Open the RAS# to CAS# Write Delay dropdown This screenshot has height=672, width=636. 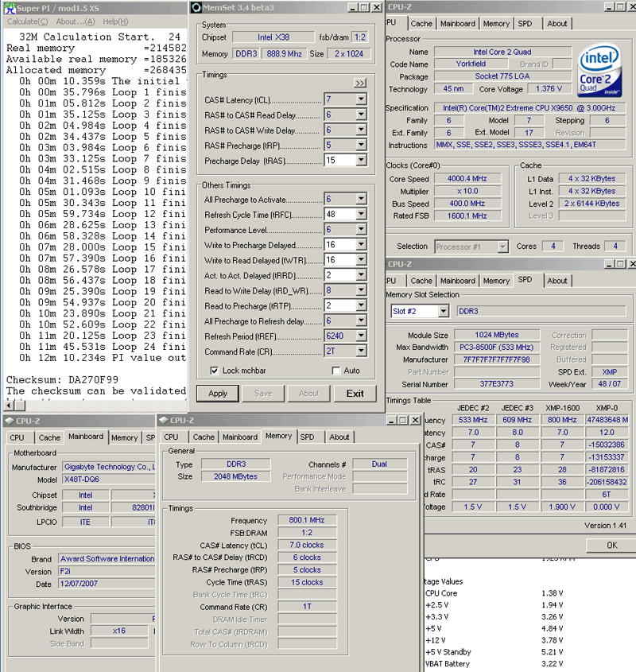coord(361,130)
